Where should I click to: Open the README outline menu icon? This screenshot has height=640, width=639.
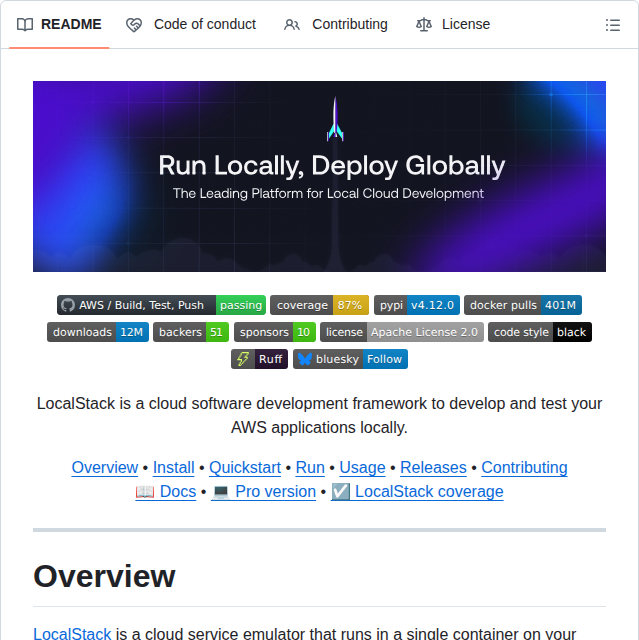pos(612,25)
